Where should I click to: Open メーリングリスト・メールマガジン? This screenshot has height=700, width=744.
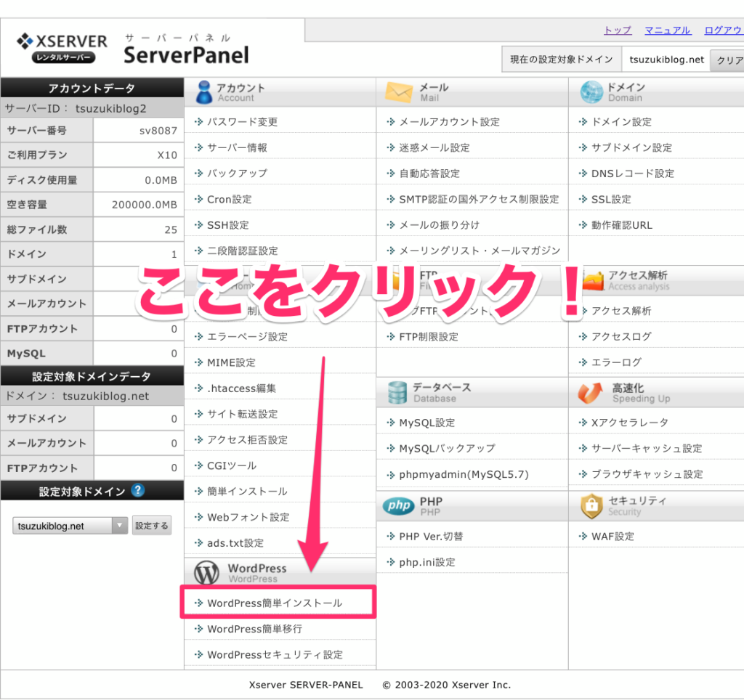[480, 251]
